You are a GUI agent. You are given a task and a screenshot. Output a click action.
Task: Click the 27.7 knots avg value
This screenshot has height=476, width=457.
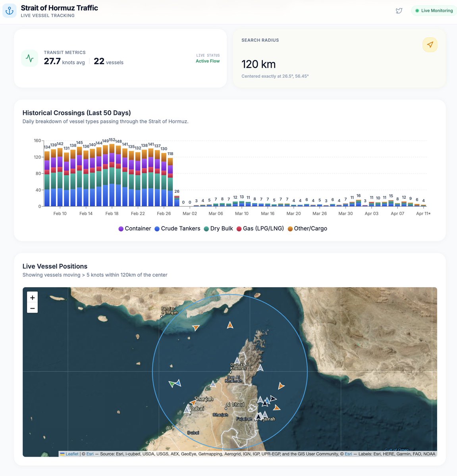point(64,61)
